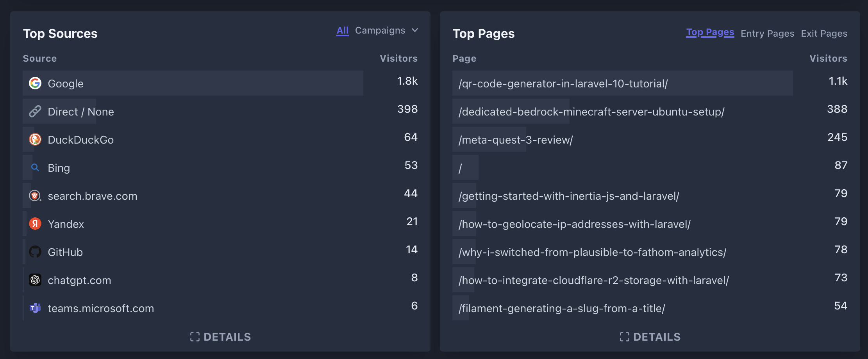The height and width of the screenshot is (359, 868).
Task: Filter by Direct / None source
Action: tap(81, 112)
